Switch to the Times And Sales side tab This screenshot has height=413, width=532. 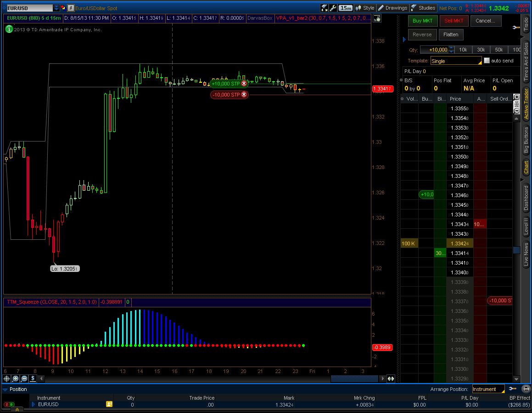[526, 62]
